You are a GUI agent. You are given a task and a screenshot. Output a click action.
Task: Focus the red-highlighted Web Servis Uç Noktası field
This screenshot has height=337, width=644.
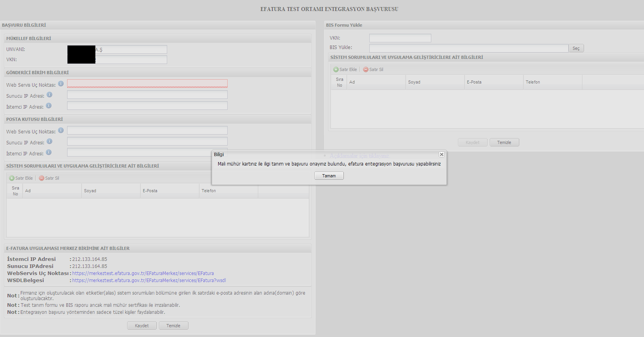coord(147,84)
